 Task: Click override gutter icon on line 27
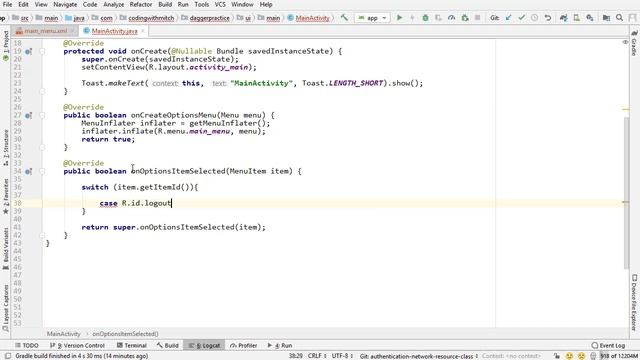point(28,116)
